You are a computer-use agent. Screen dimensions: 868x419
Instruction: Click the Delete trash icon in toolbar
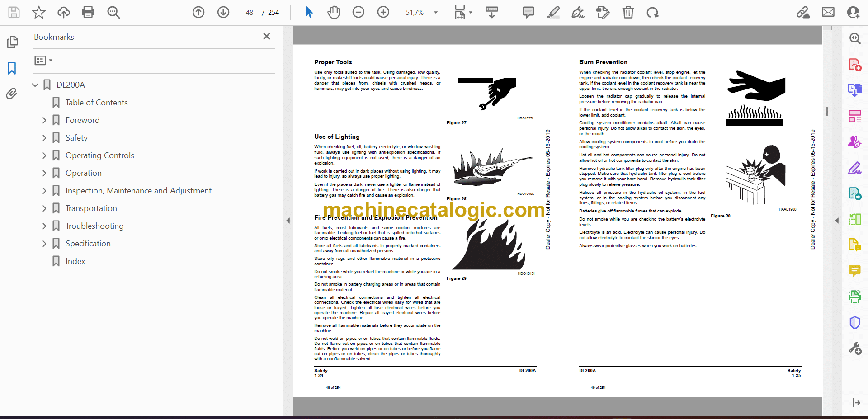628,12
